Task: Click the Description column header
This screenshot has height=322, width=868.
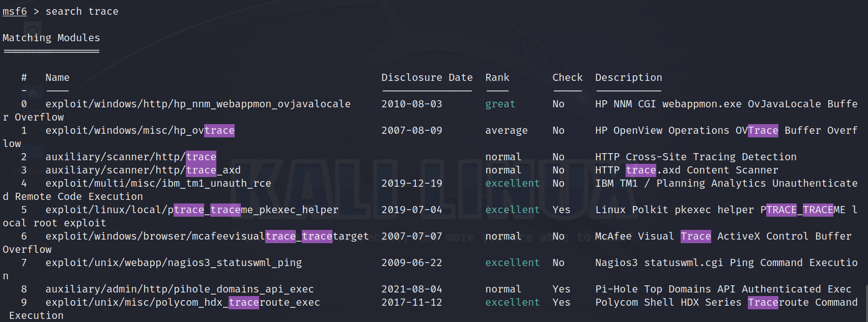Action: 628,77
